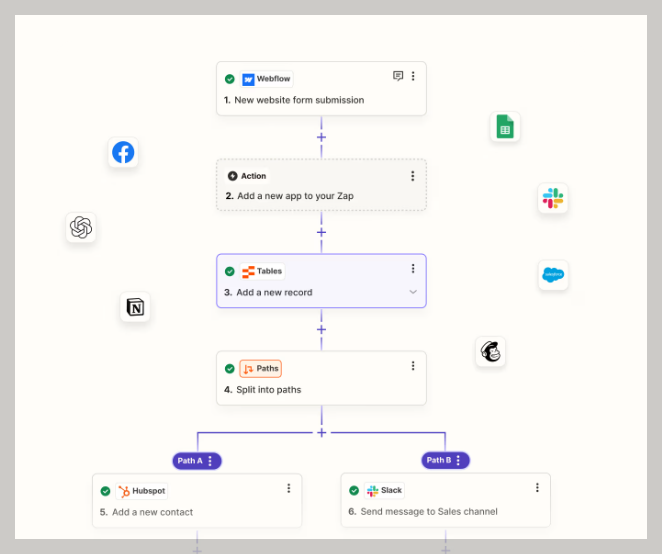The width and height of the screenshot is (662, 554).
Task: Open the comment icon on Webflow step
Action: click(x=398, y=76)
